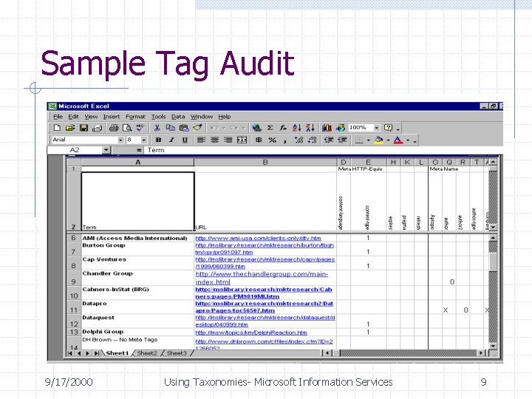Click Increase Decimal icon
This screenshot has width=532, height=399.
(299, 140)
